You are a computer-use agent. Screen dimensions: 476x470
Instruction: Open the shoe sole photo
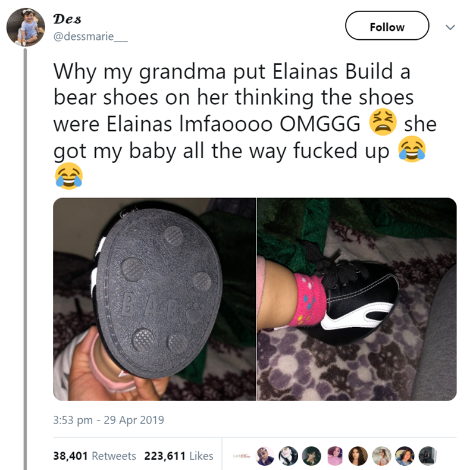pyautogui.click(x=155, y=299)
